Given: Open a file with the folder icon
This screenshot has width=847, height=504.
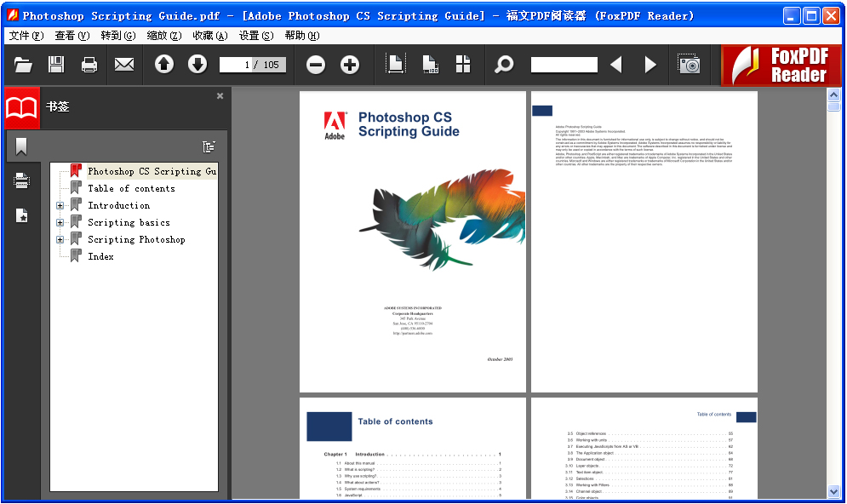Looking at the screenshot, I should (x=23, y=65).
